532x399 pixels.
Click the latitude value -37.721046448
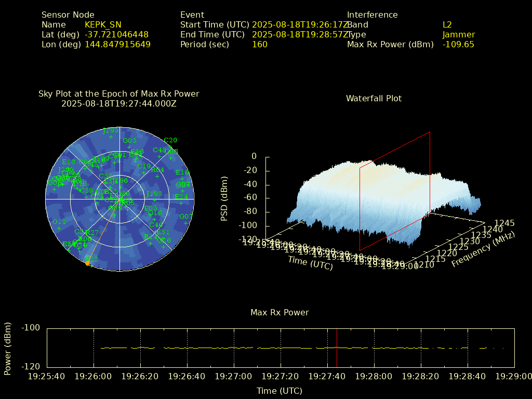116,35
